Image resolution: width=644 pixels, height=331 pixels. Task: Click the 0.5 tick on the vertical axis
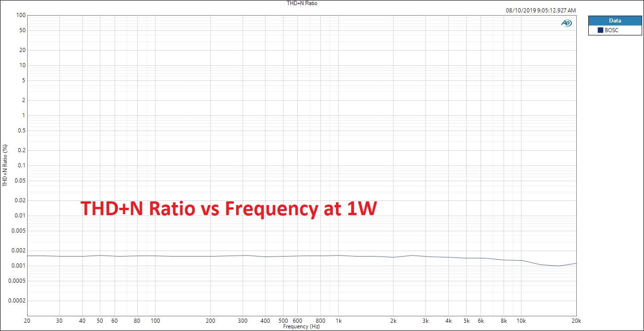point(20,131)
